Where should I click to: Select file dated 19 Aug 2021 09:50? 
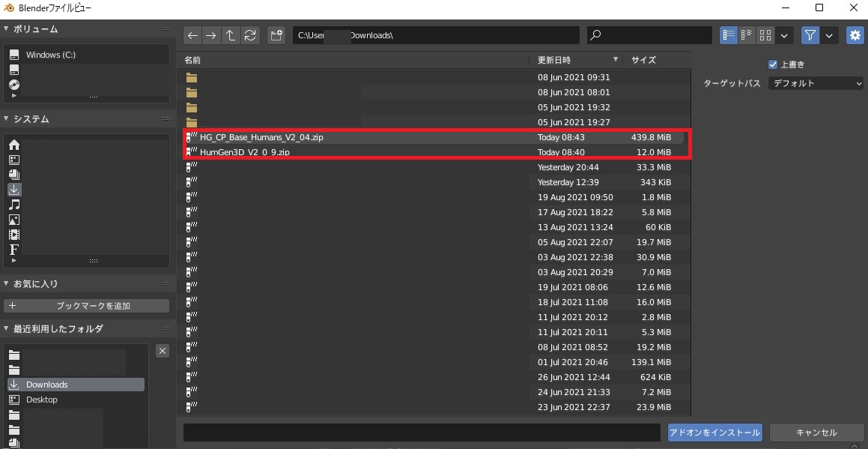[434, 197]
